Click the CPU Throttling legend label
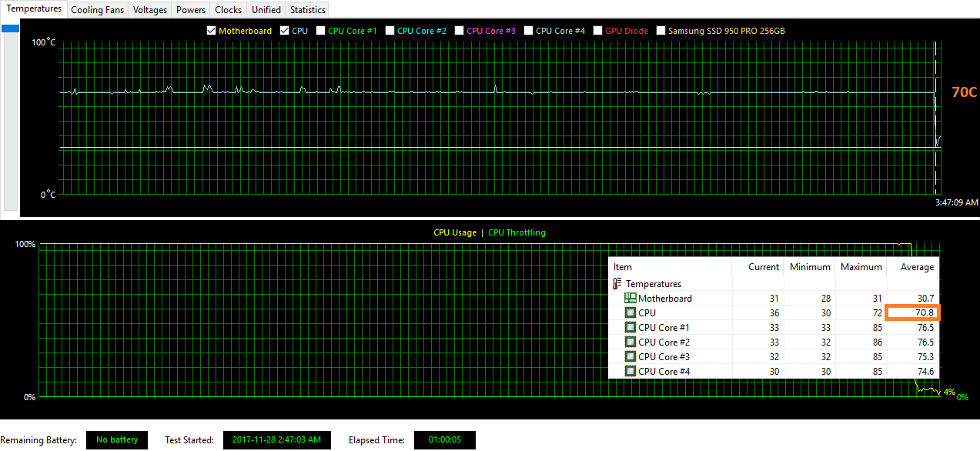Image resolution: width=980 pixels, height=451 pixels. pyautogui.click(x=517, y=232)
